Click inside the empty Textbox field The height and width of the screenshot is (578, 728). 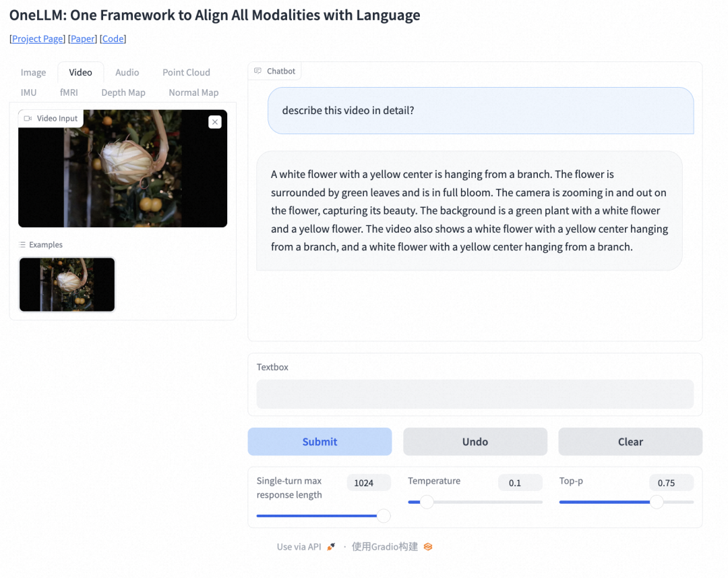[475, 393]
